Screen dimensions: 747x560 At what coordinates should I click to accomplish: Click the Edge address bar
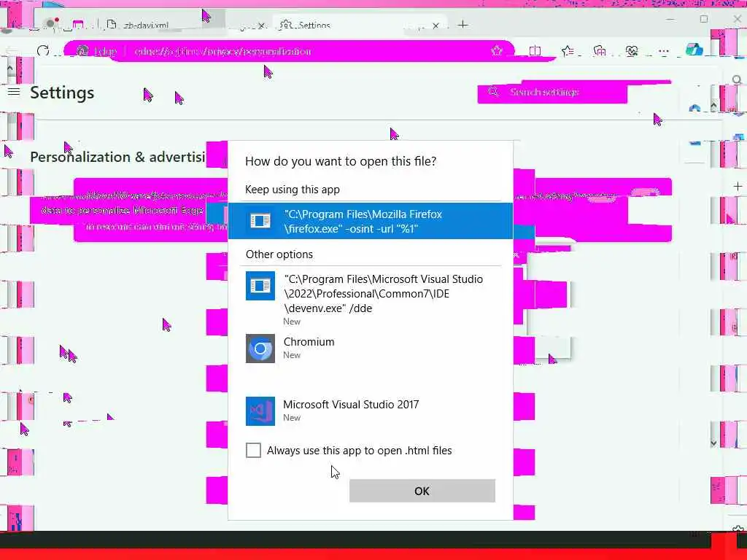289,51
